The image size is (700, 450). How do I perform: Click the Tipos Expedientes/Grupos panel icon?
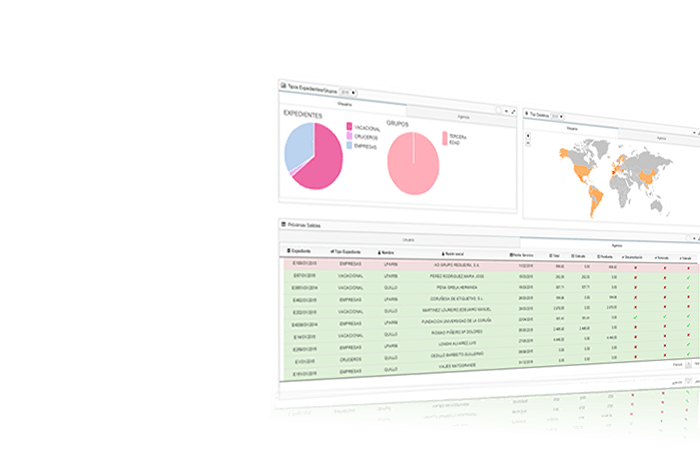click(x=283, y=88)
